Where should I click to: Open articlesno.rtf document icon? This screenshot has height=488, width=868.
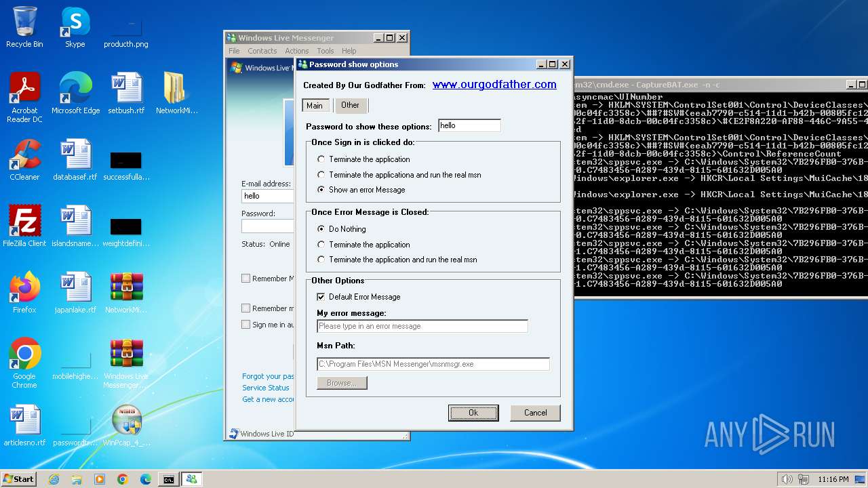pos(24,426)
